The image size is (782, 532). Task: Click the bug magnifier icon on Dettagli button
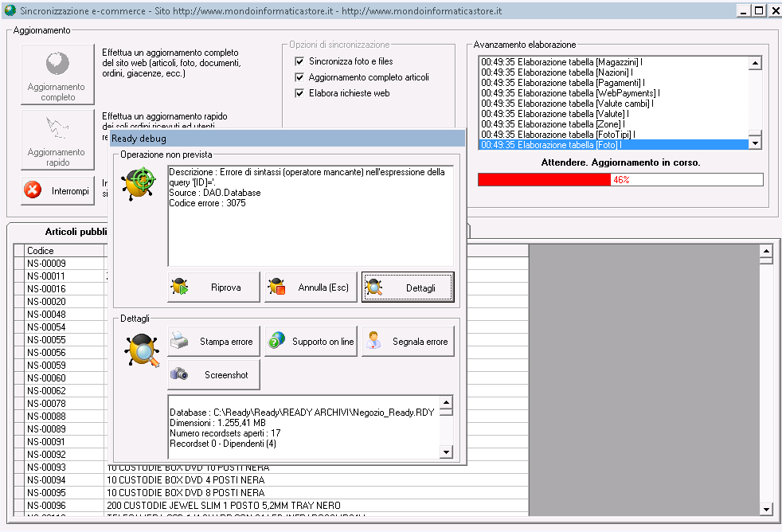point(374,288)
